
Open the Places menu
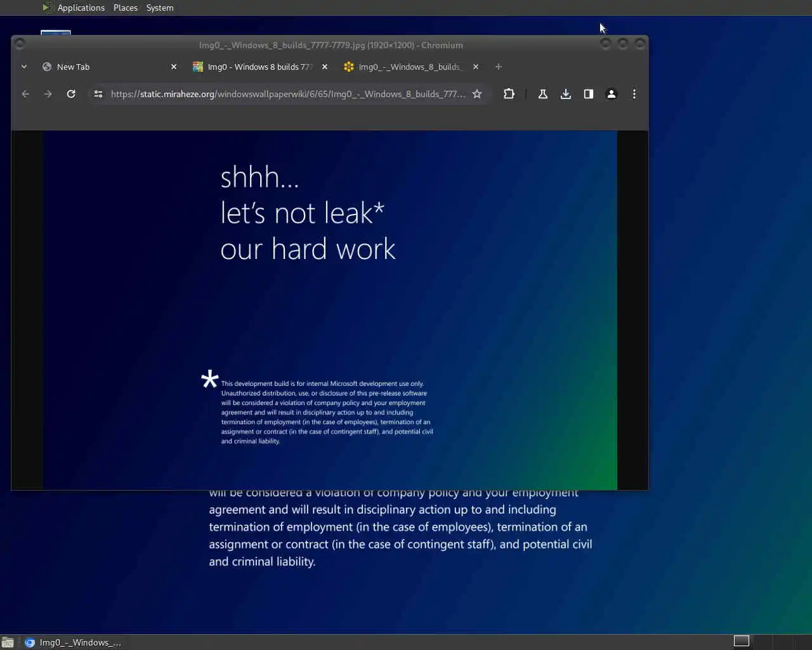pos(126,8)
